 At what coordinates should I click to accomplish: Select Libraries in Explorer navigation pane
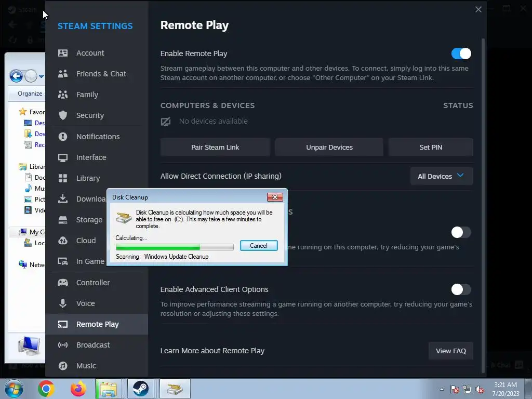(x=32, y=167)
